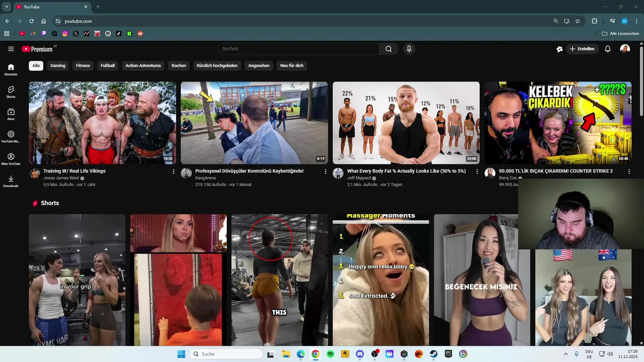Open Steam from the taskbar
The image size is (644, 362).
click(x=433, y=354)
